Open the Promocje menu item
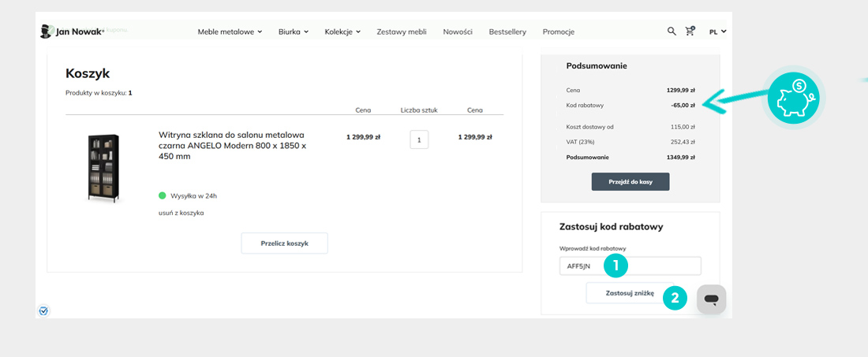 pos(559,32)
